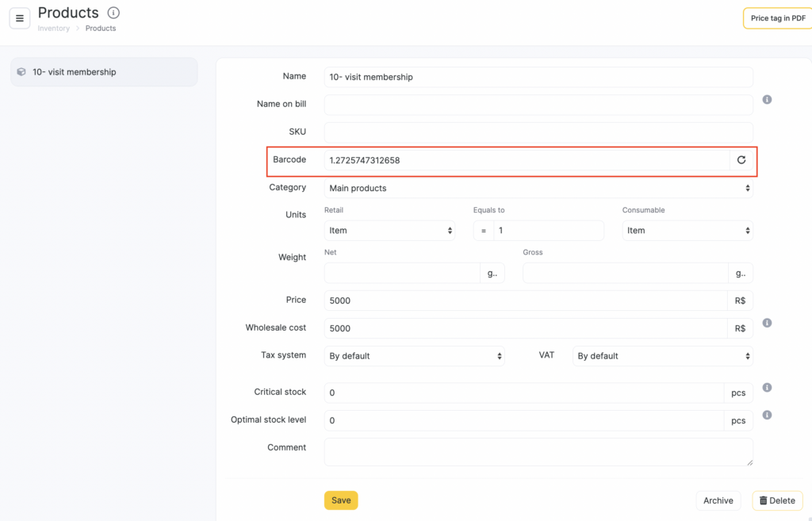Delete the product with Delete button
Image resolution: width=812 pixels, height=521 pixels.
pos(777,500)
